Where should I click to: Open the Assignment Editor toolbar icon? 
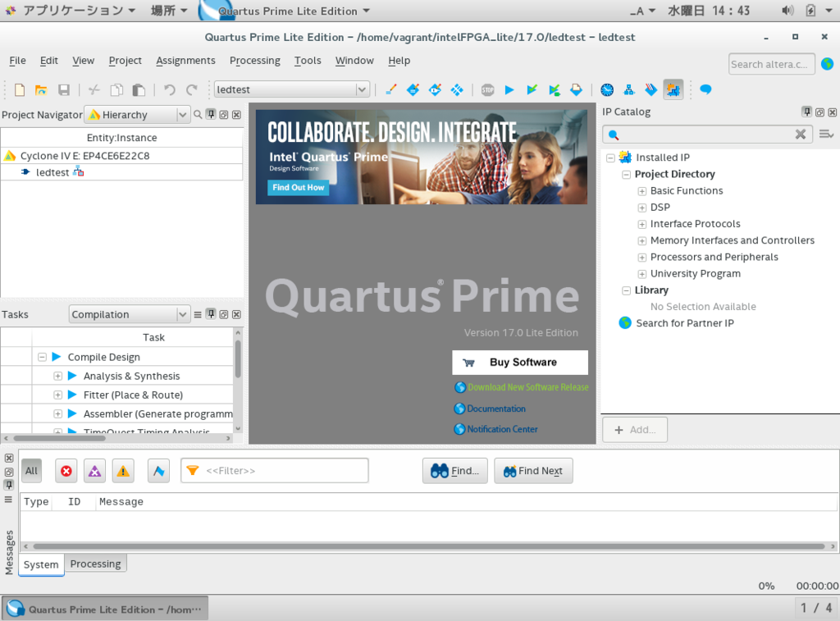(413, 89)
